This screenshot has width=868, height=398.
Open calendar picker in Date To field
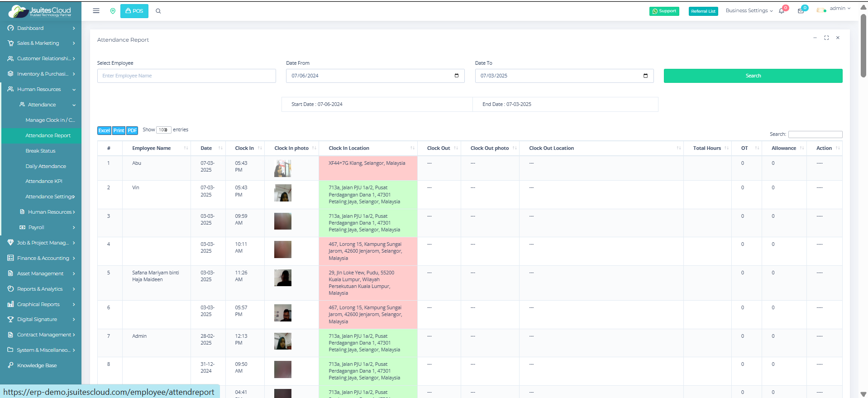point(645,76)
